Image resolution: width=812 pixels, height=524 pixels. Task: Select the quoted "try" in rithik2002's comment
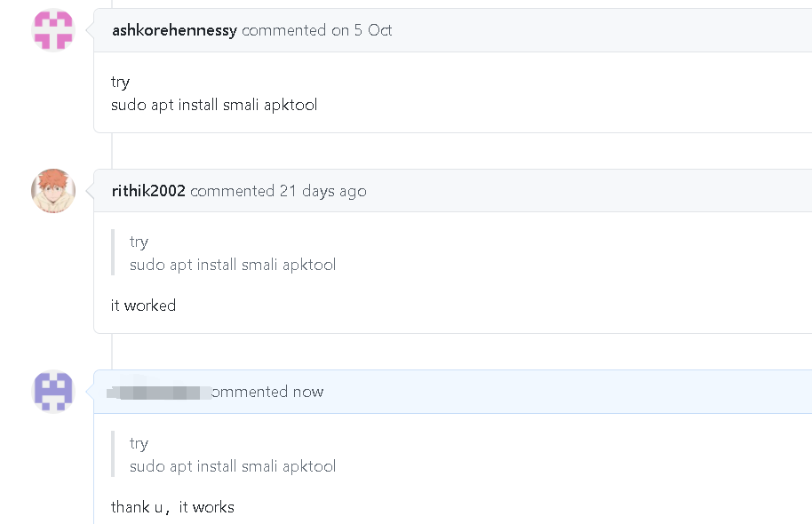point(139,242)
